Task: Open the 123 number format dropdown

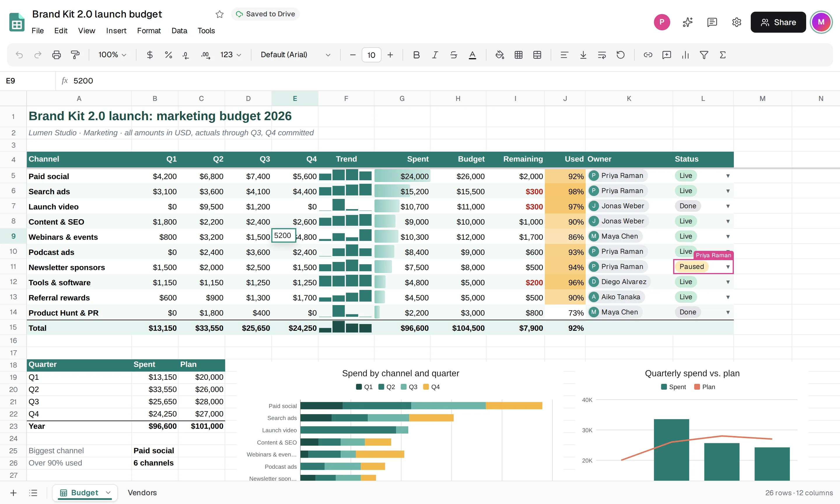Action: 231,55
